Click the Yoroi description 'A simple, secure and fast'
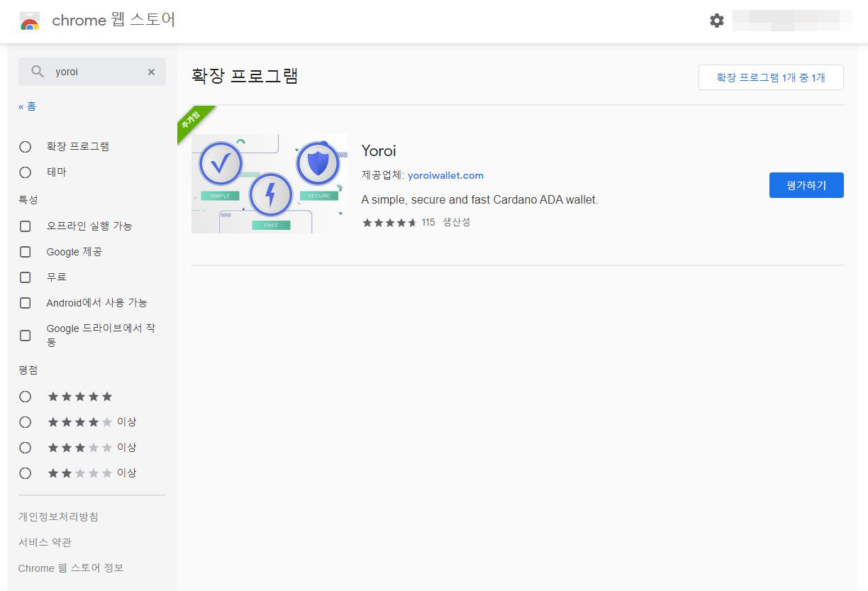 click(479, 200)
